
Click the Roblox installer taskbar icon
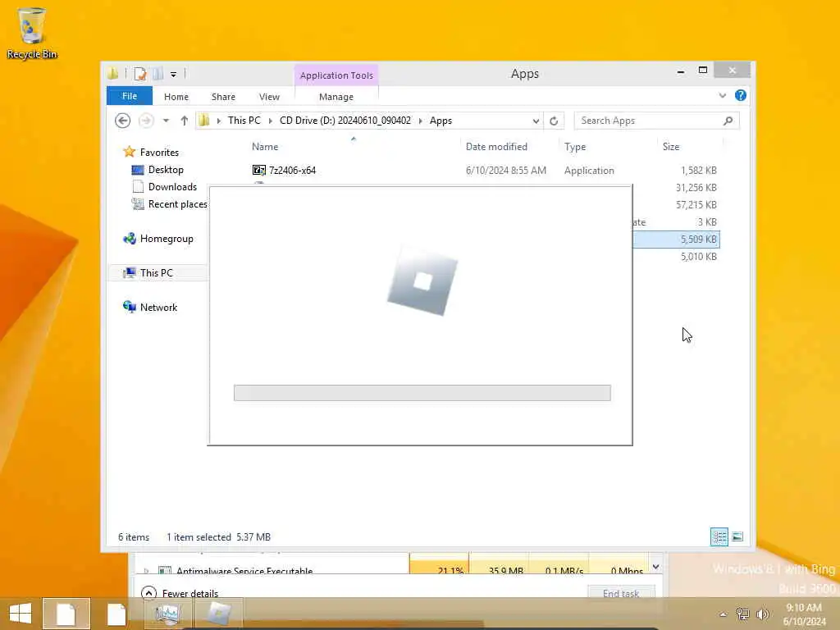point(218,614)
